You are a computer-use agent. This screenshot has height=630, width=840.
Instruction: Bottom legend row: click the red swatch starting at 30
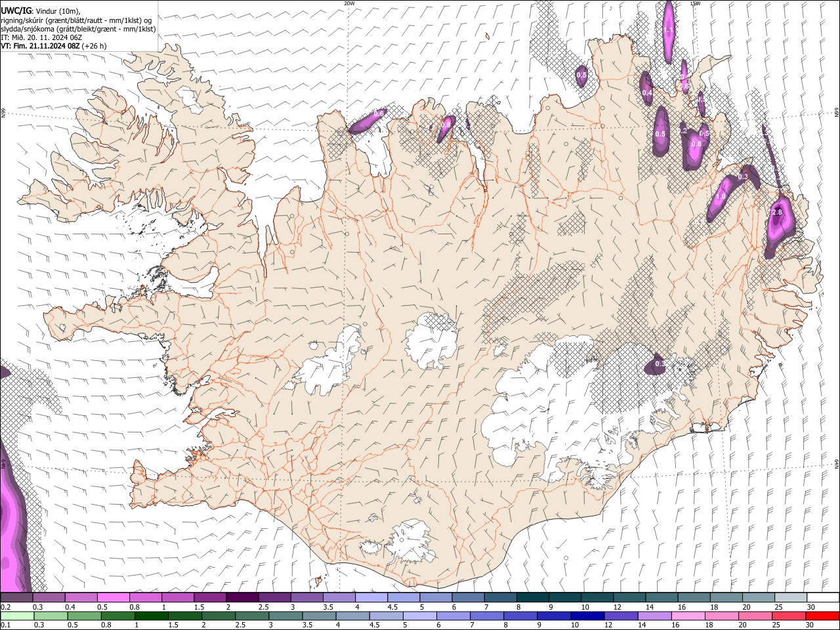822,616
